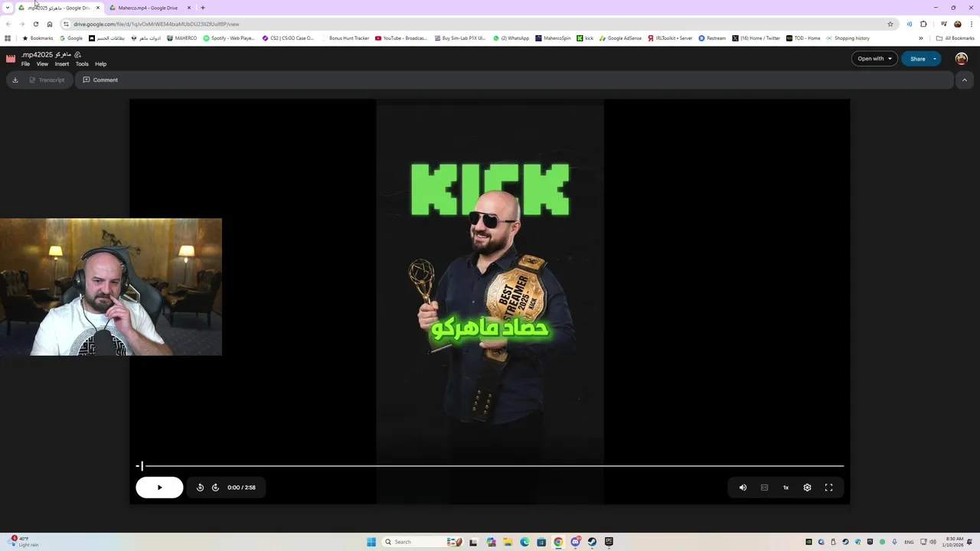Open the taskbar clock and date
The width and height of the screenshot is (980, 551).
point(955,542)
